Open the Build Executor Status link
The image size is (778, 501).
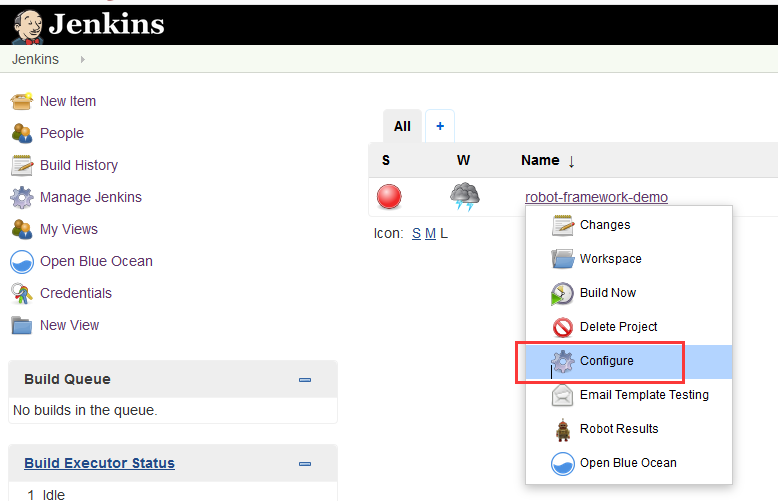99,463
